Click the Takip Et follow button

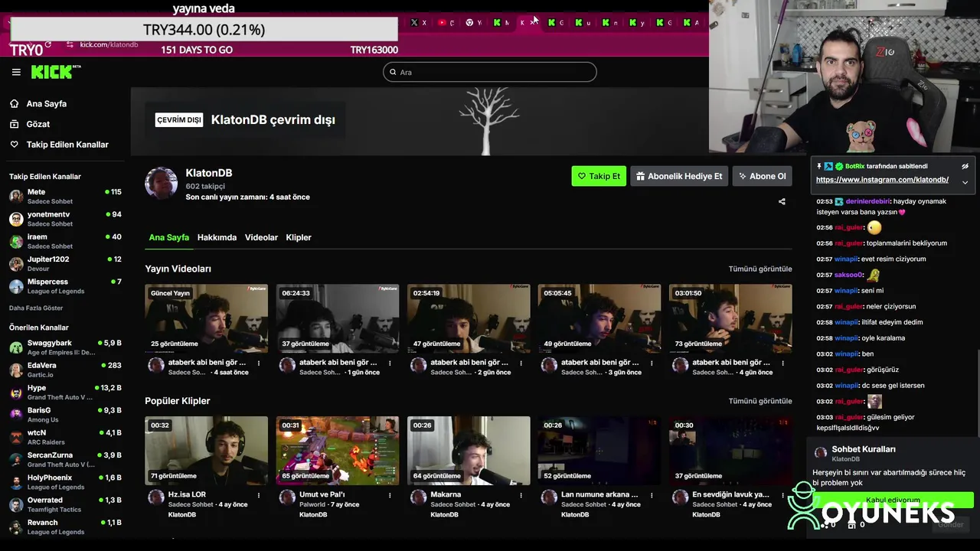[x=599, y=176]
